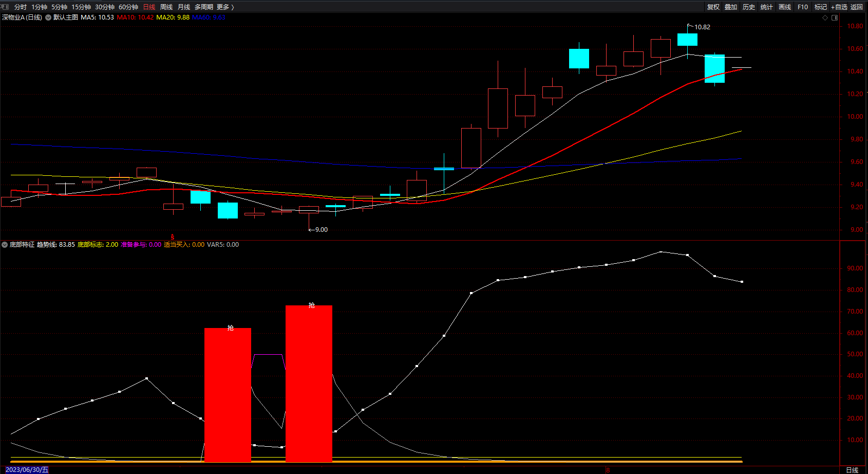This screenshot has width=868, height=474.
Task: Click the 10.80 price axis label
Action: (x=855, y=26)
